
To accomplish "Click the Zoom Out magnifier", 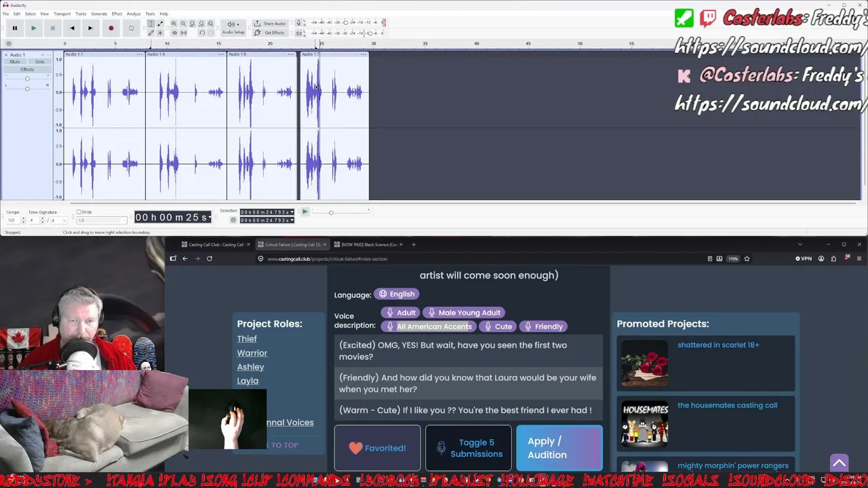I will (x=182, y=24).
